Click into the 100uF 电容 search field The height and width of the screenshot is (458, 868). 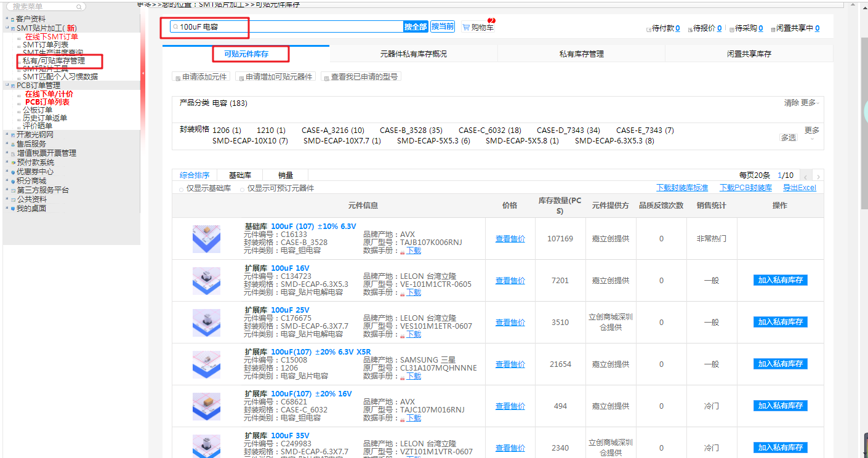289,27
